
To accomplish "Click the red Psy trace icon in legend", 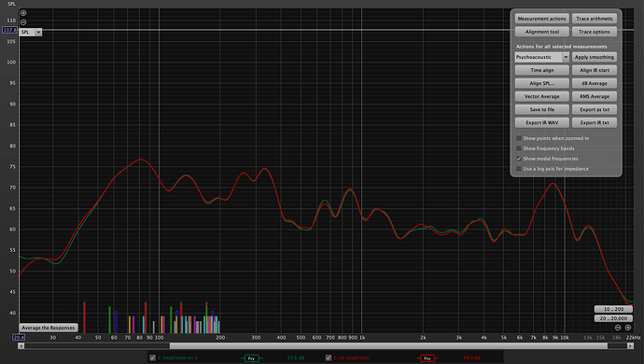I will (427, 358).
